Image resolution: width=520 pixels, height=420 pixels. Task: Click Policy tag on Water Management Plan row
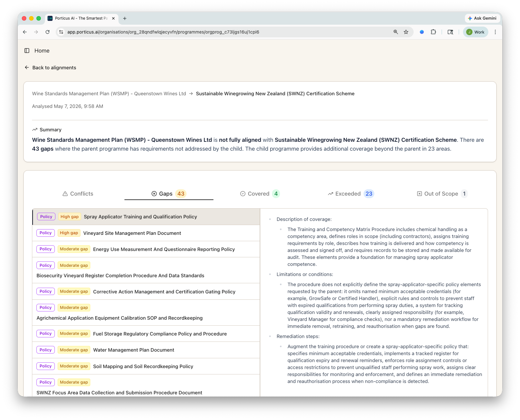click(x=46, y=350)
